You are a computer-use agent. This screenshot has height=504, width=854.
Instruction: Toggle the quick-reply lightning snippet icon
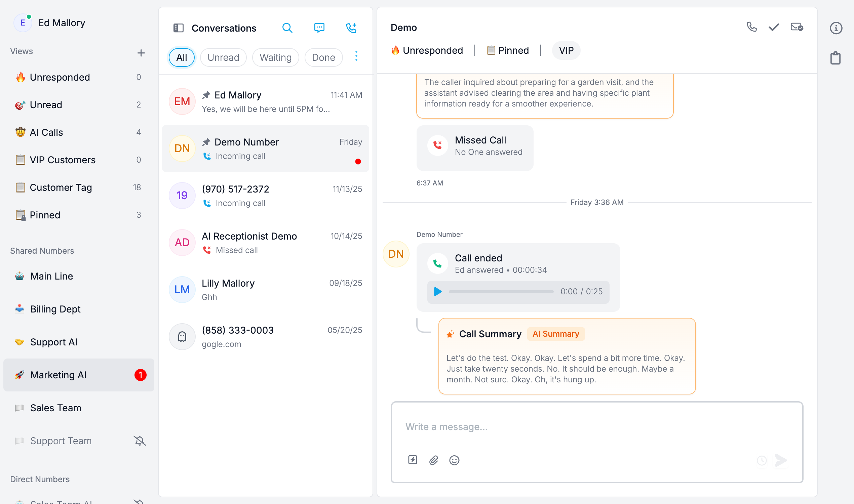[x=413, y=460]
